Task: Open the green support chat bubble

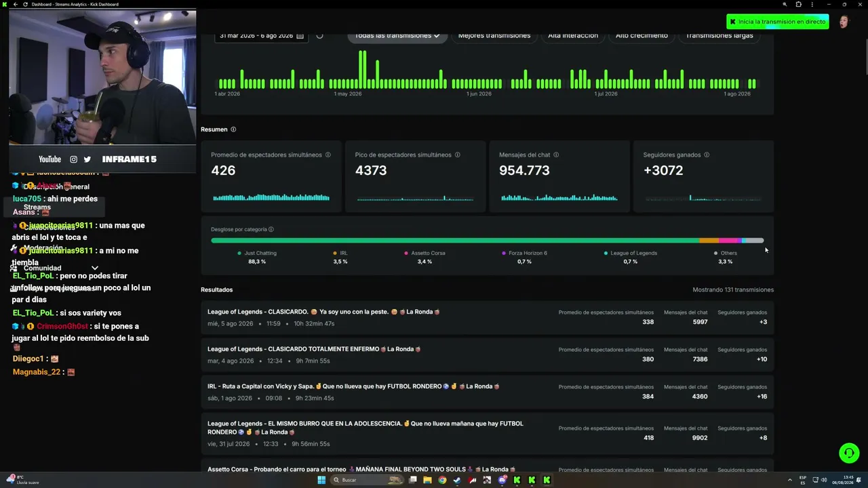Action: tap(848, 452)
